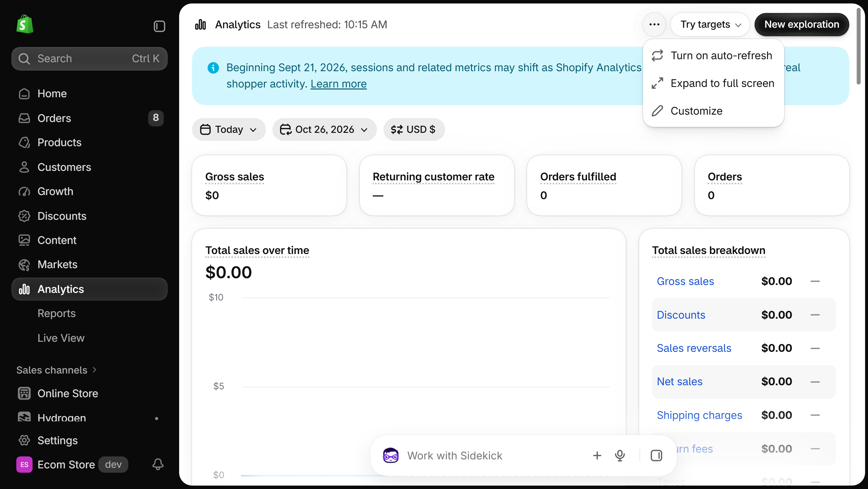
Task: Open the USD $ currency selector
Action: [414, 130]
